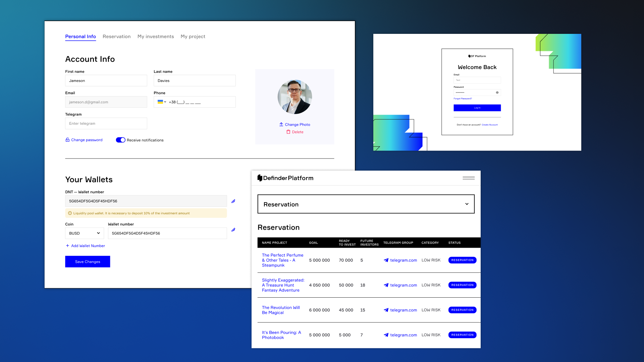Click the lock icon next to Change password
Viewport: 644px width, 362px height.
point(67,140)
